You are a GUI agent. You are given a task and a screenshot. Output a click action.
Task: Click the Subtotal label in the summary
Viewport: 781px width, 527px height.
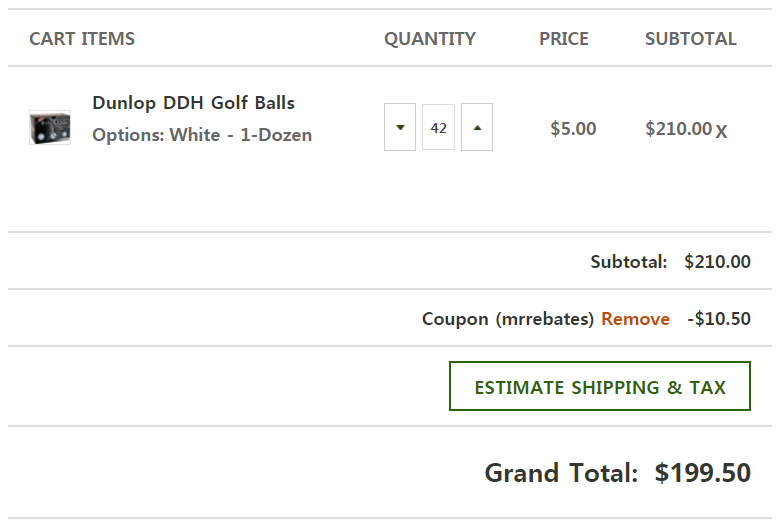pos(628,262)
